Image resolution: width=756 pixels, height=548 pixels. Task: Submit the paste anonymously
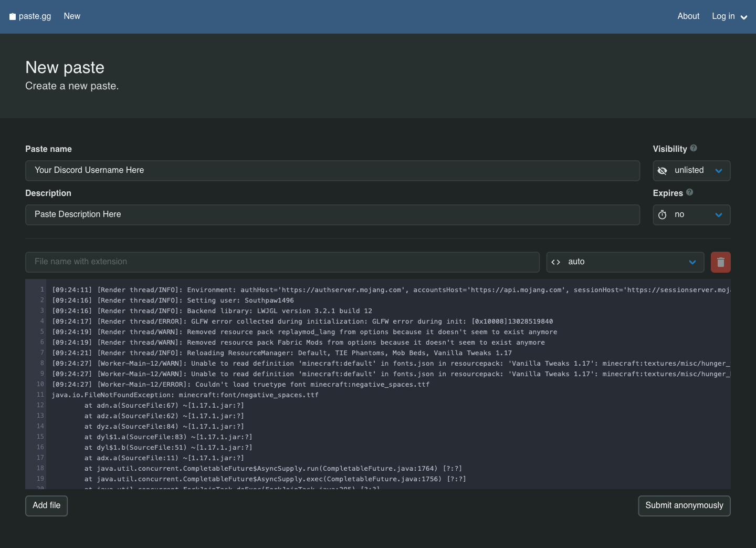[x=684, y=505]
